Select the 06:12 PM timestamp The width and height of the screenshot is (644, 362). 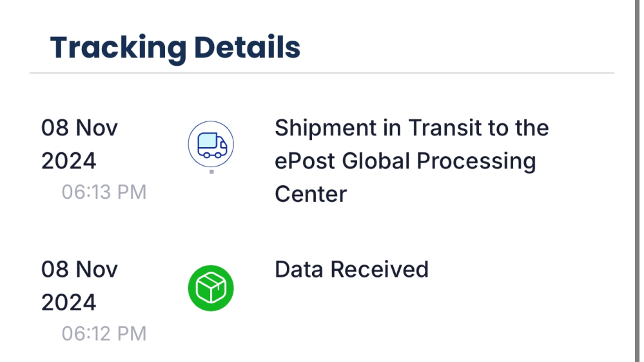point(104,334)
